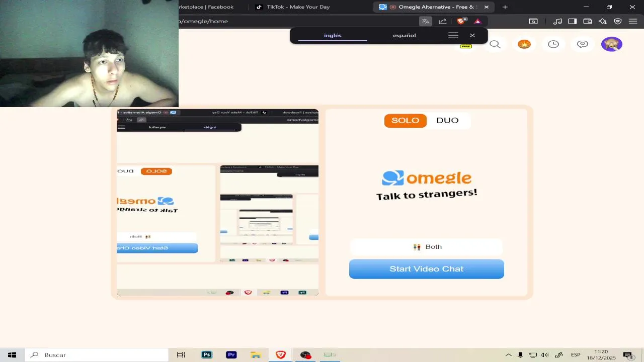Open the tab search icon in toolbar
The width and height of the screenshot is (644, 362).
533,21
